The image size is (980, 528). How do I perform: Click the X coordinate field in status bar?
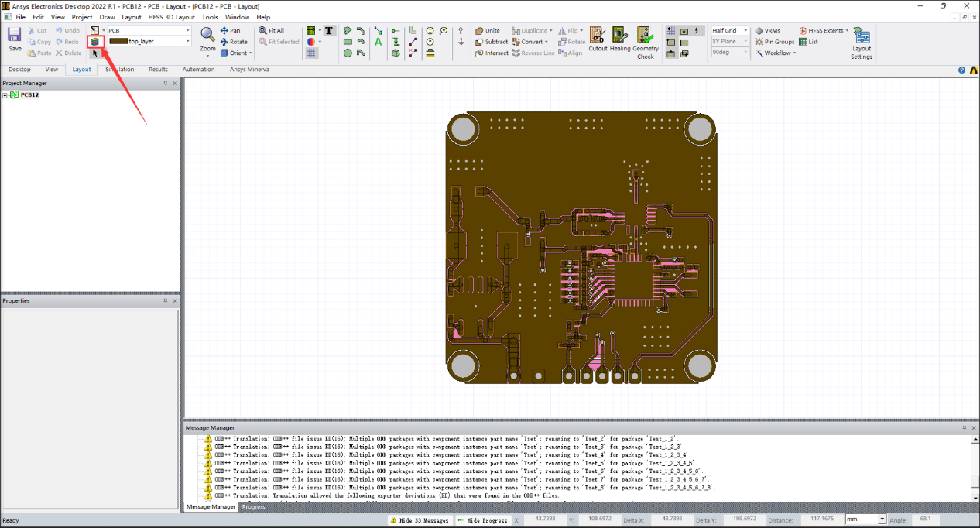point(543,519)
